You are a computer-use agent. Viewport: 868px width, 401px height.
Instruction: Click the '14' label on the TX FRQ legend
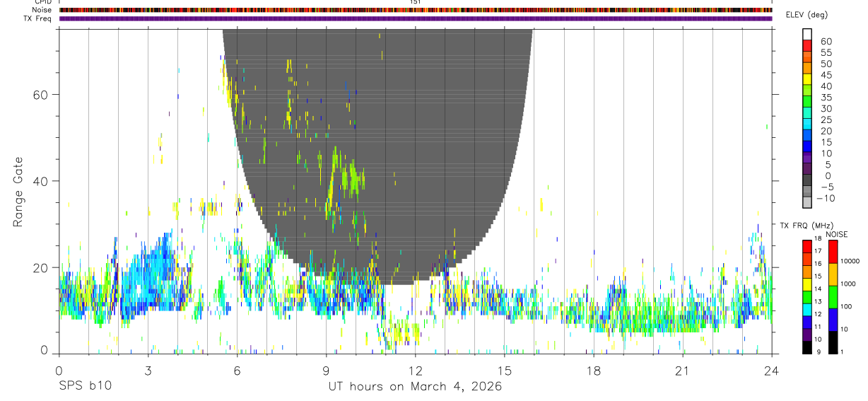pos(817,289)
